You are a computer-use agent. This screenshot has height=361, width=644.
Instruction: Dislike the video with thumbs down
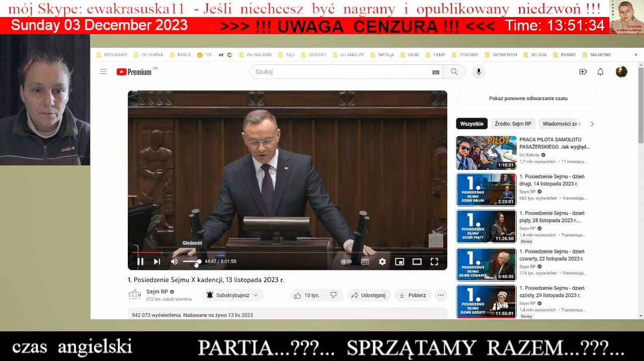pos(334,295)
